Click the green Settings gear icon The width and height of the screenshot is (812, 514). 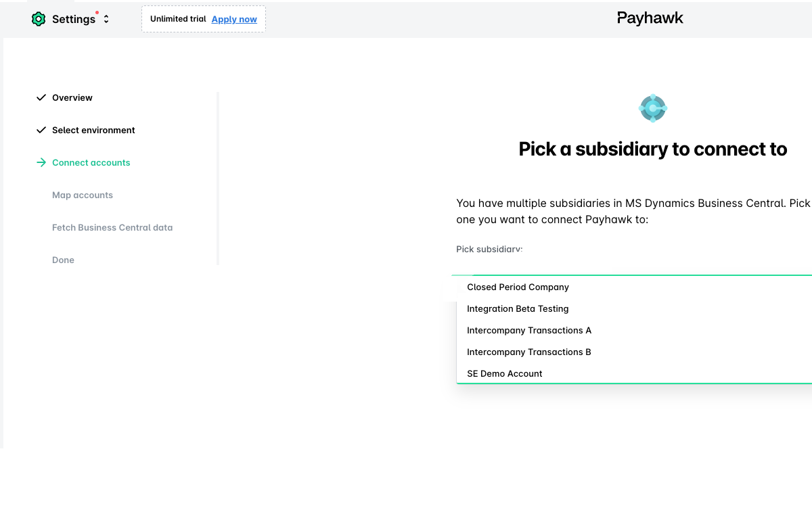coord(39,19)
